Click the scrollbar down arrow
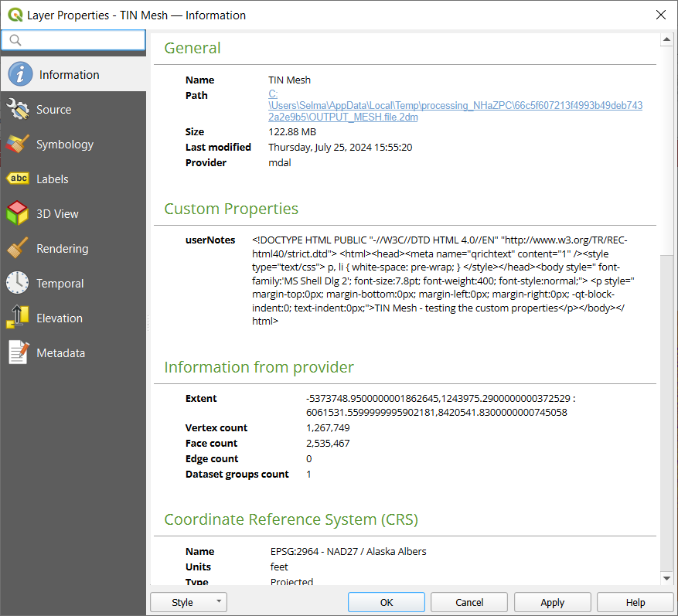This screenshot has width=678, height=616. coord(667,578)
